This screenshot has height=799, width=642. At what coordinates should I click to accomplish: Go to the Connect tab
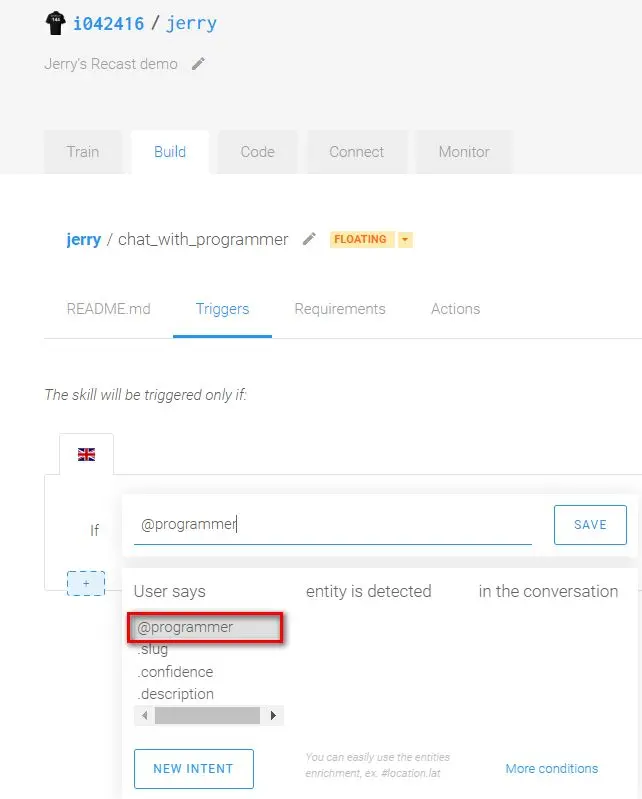click(356, 152)
